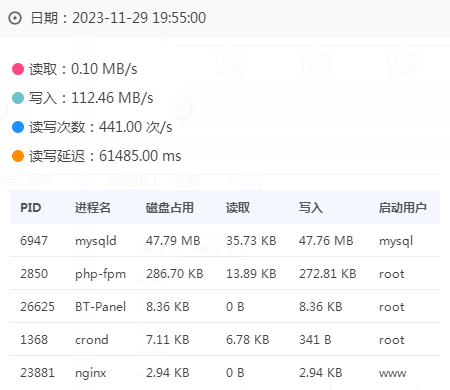Screen dimensions: 450x390
Task: Click the orange read/write latency indicator dot
Action: pyautogui.click(x=18, y=156)
